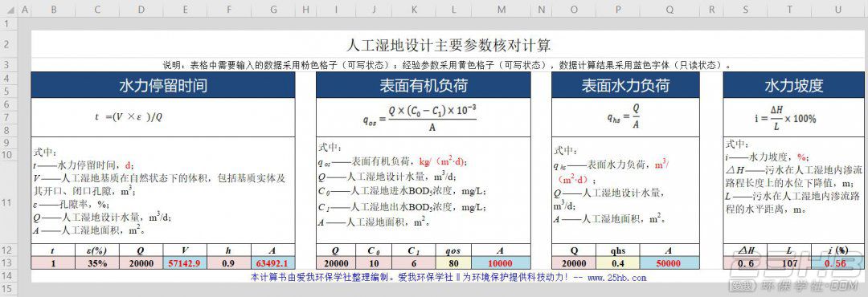Click the select-all corner of the sheet
Screen dimensions: 868x297
tap(9, 10)
